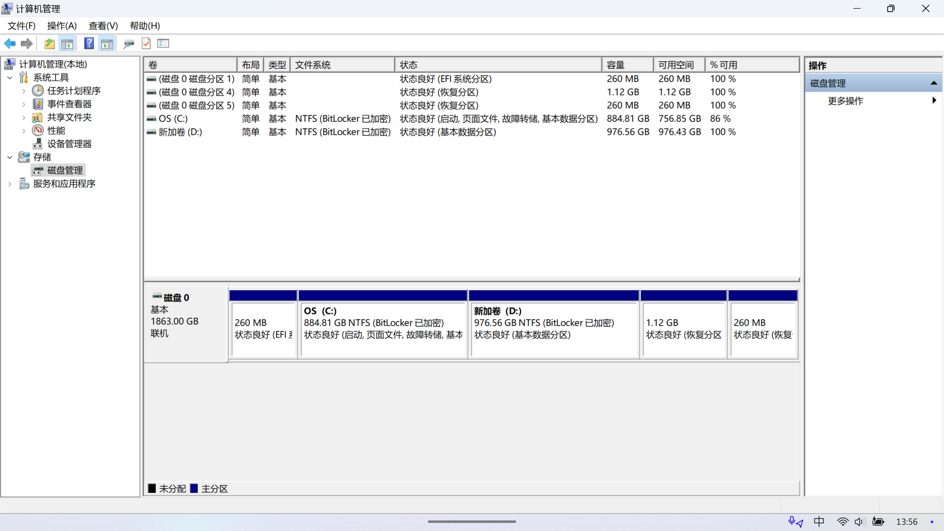Select 计算机管理(本地) root node
Viewport: 944px width, 531px height.
point(53,64)
